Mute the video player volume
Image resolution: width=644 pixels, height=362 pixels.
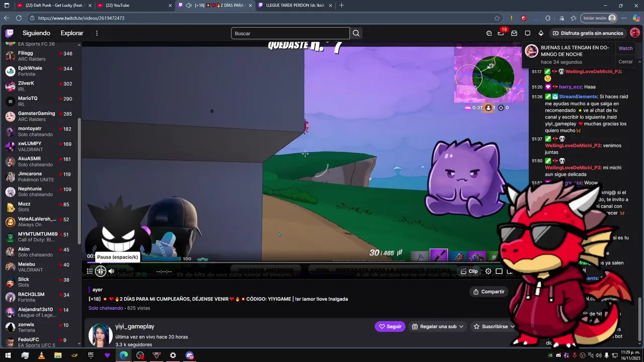pos(111,271)
